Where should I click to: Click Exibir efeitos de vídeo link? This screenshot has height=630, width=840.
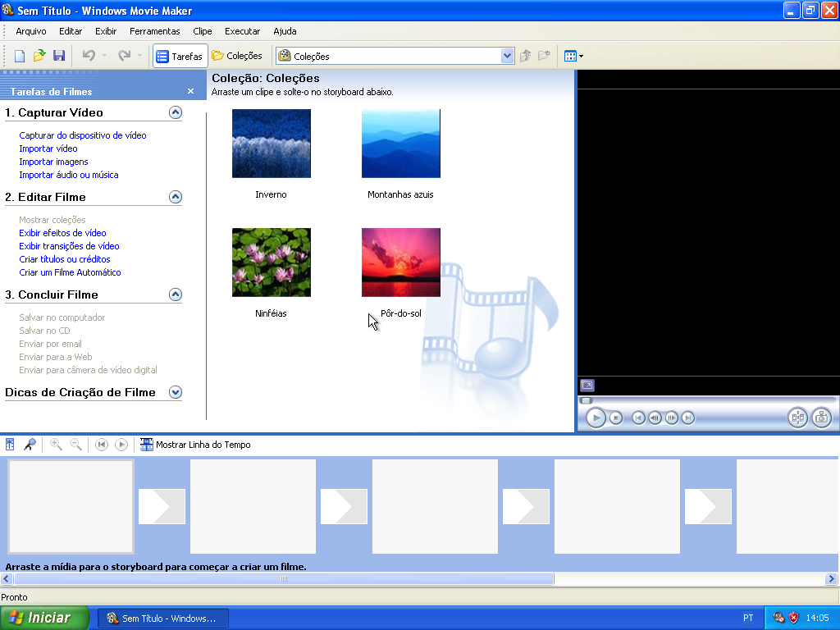click(62, 233)
